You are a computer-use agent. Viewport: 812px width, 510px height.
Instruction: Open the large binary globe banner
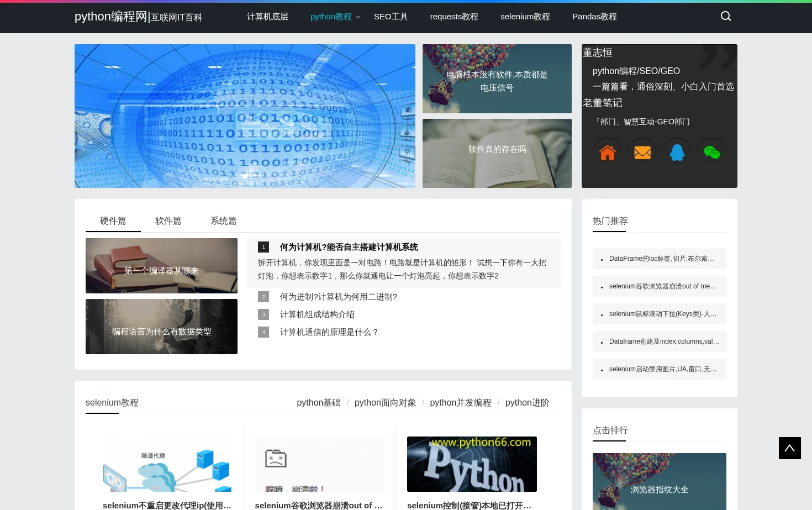pos(245,116)
